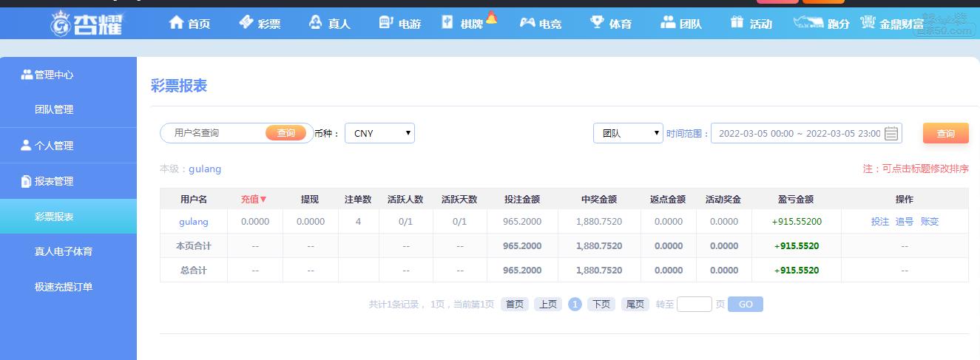Open 追号 link in gulang row

tap(905, 221)
